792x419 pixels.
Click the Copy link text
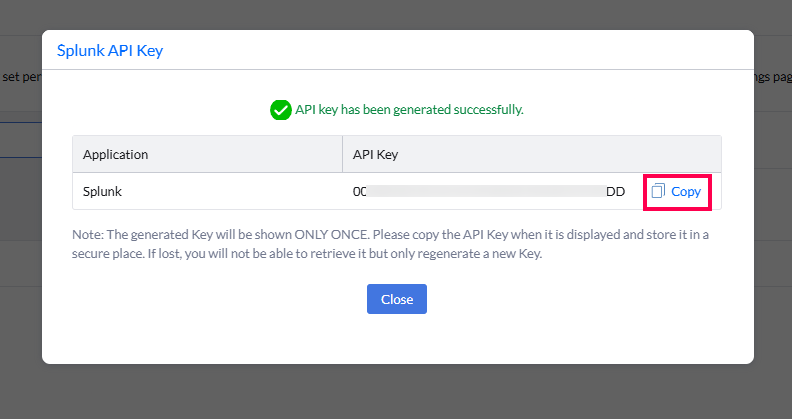click(x=686, y=191)
